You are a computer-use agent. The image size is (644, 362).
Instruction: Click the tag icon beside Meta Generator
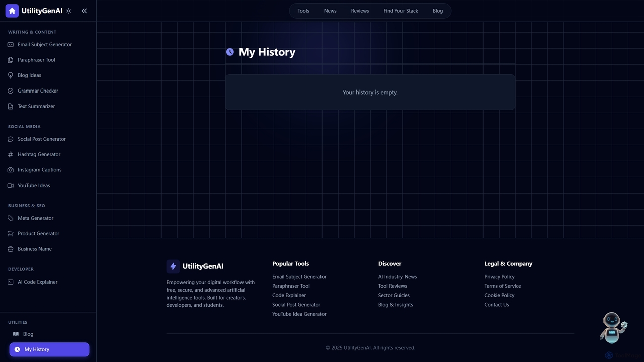pos(11,218)
